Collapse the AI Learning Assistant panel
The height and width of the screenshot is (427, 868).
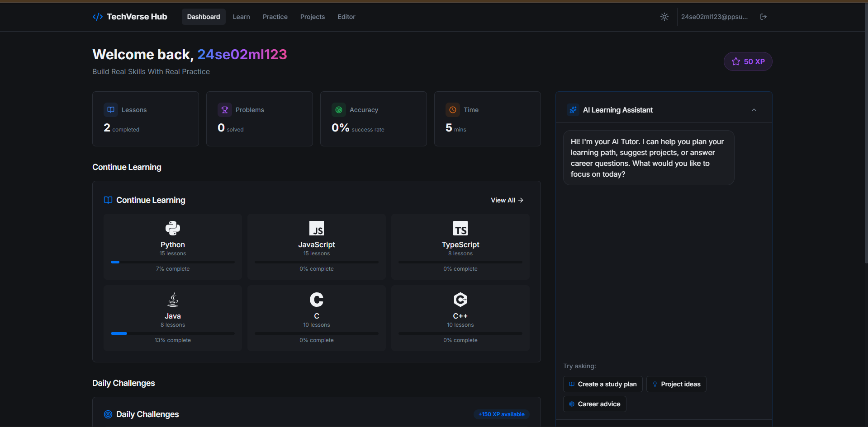pyautogui.click(x=754, y=109)
